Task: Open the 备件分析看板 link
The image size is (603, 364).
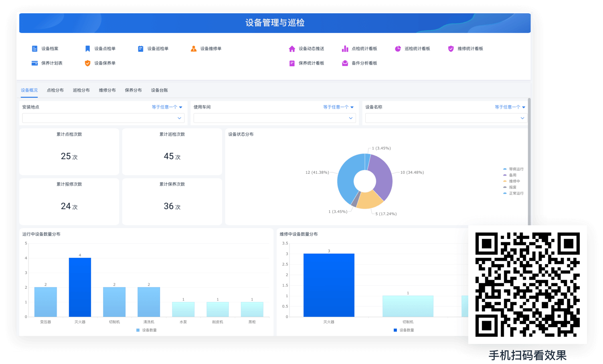Action: pyautogui.click(x=364, y=63)
